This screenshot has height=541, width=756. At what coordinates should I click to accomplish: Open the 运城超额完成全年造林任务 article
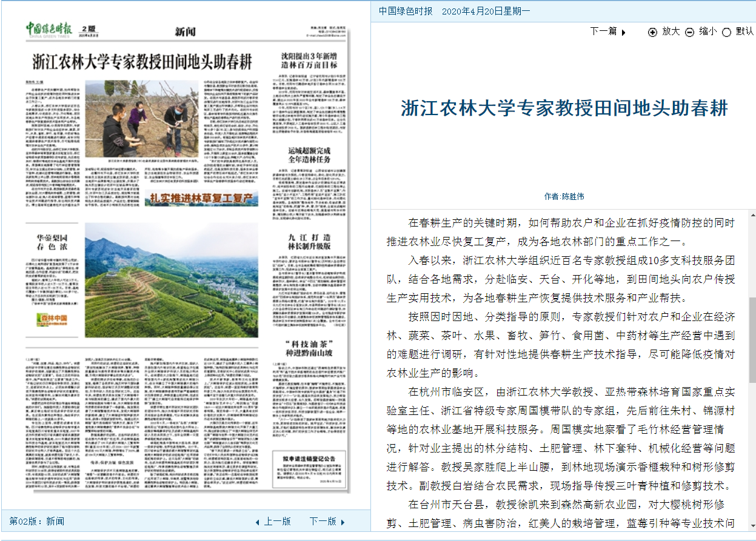(x=309, y=155)
